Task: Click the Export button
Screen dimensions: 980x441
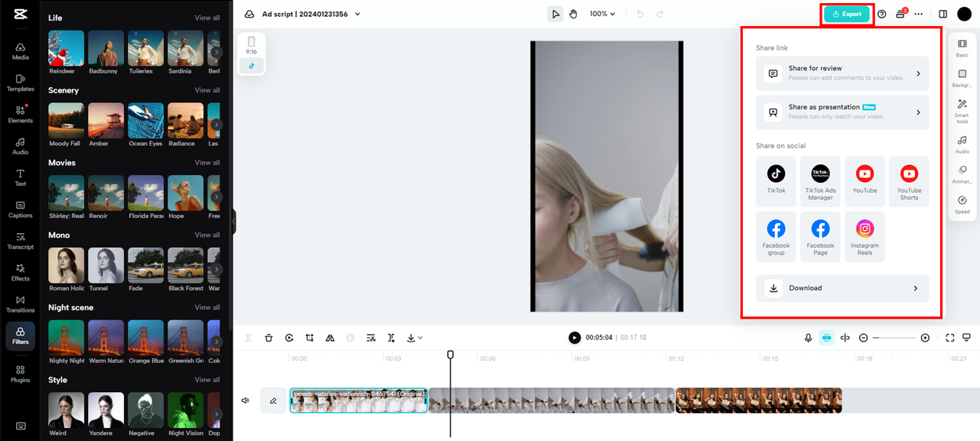Action: [x=847, y=14]
